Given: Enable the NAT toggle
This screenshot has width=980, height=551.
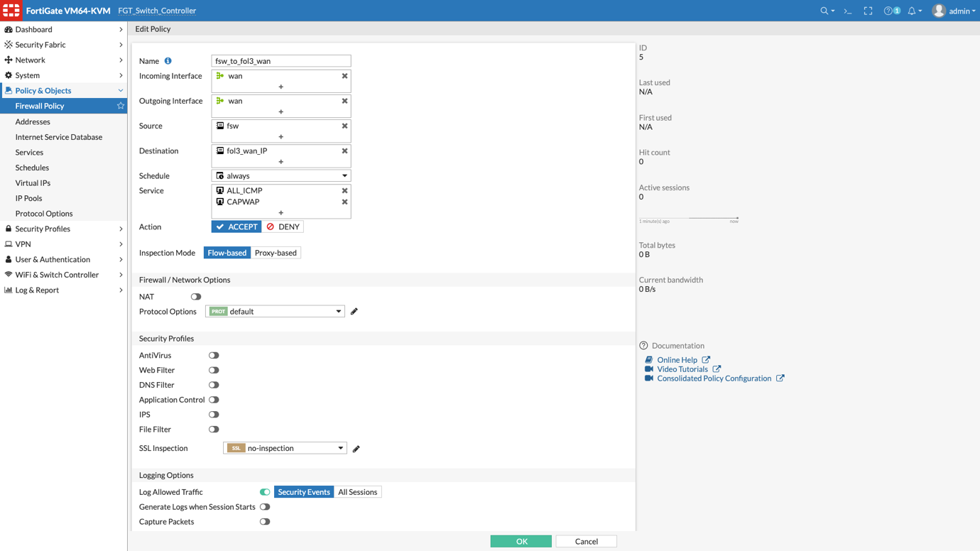Looking at the screenshot, I should (196, 296).
